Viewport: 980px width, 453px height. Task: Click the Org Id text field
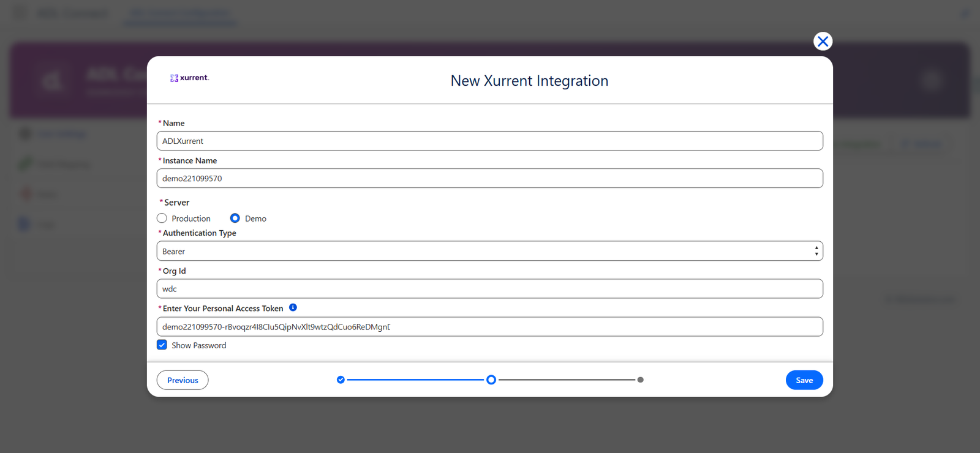pyautogui.click(x=489, y=289)
